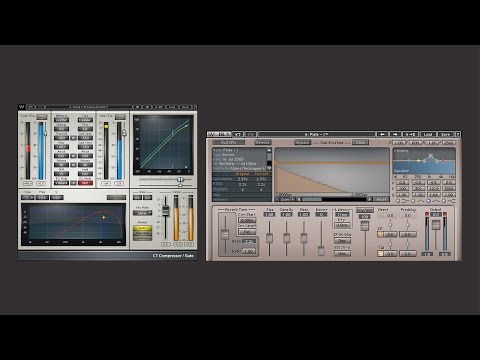Viewport: 480px width, 360px height.
Task: Click the Clear button beside Gain Envelope
Action: point(360,142)
